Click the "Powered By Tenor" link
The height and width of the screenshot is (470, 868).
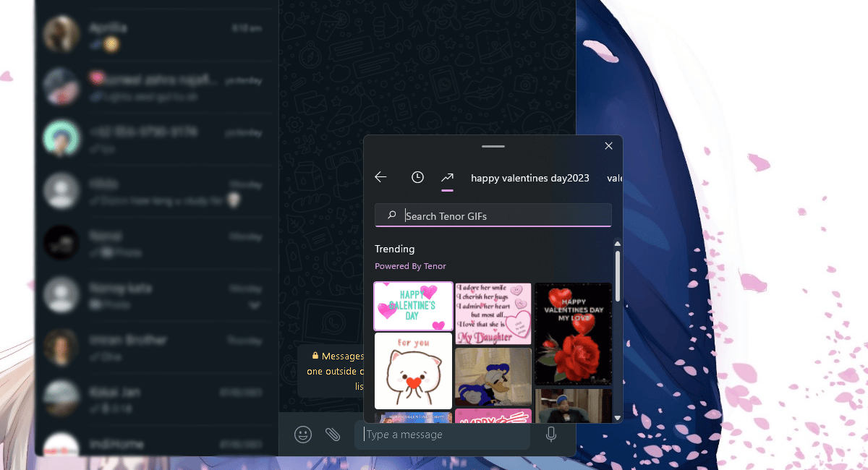410,266
